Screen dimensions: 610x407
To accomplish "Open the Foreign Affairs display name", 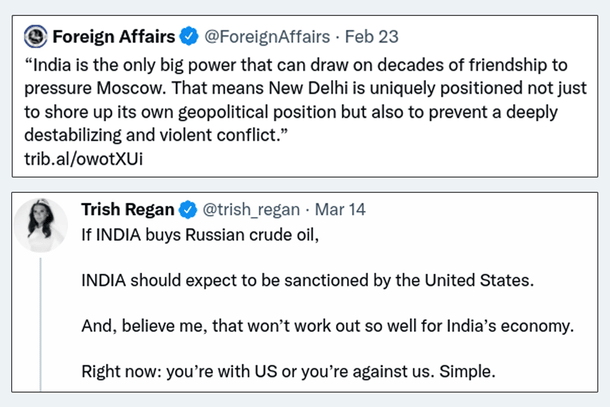I will pos(114,37).
